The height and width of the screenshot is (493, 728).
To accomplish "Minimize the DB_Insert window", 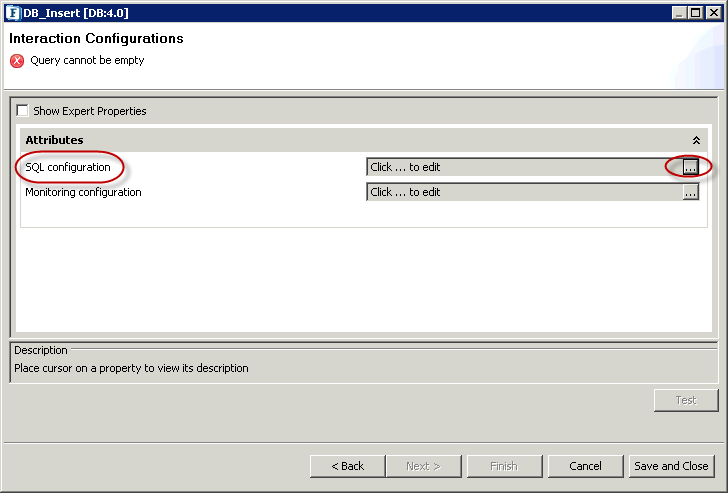I will (x=679, y=12).
